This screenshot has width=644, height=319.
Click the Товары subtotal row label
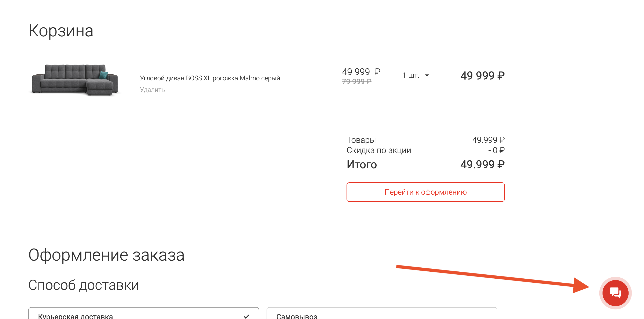coord(361,140)
